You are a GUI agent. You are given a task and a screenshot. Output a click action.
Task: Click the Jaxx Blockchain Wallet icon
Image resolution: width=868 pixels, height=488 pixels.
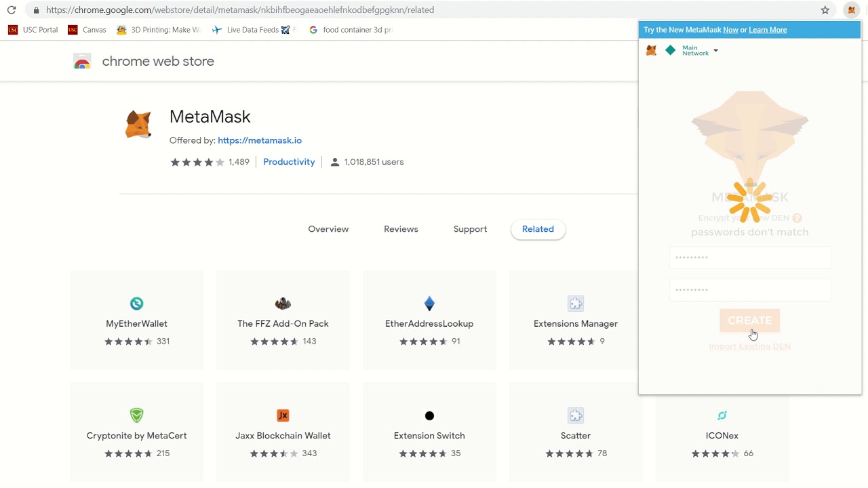click(x=283, y=415)
